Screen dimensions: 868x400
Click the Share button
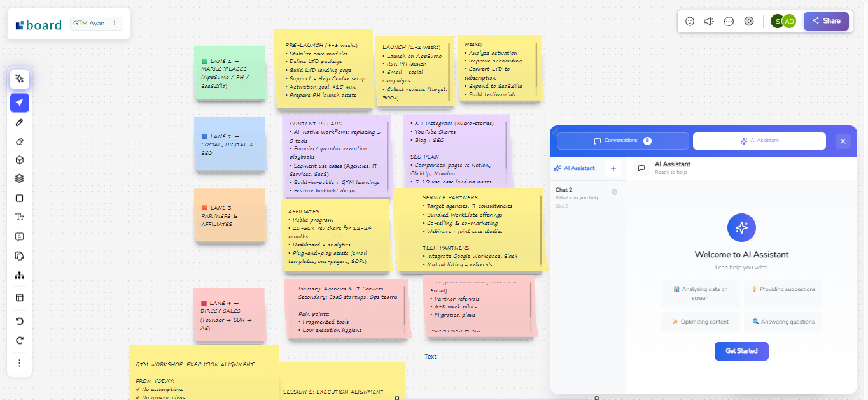[x=826, y=20]
